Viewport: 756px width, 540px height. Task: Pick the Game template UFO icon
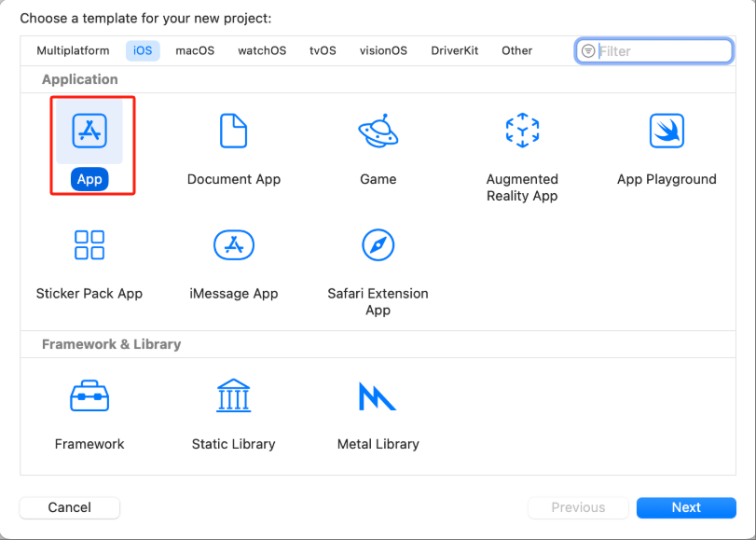click(378, 131)
